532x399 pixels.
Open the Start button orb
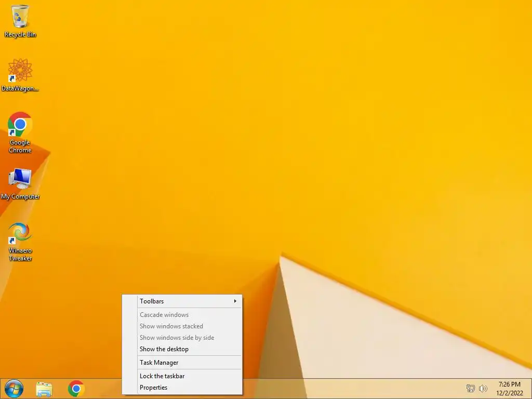14,389
